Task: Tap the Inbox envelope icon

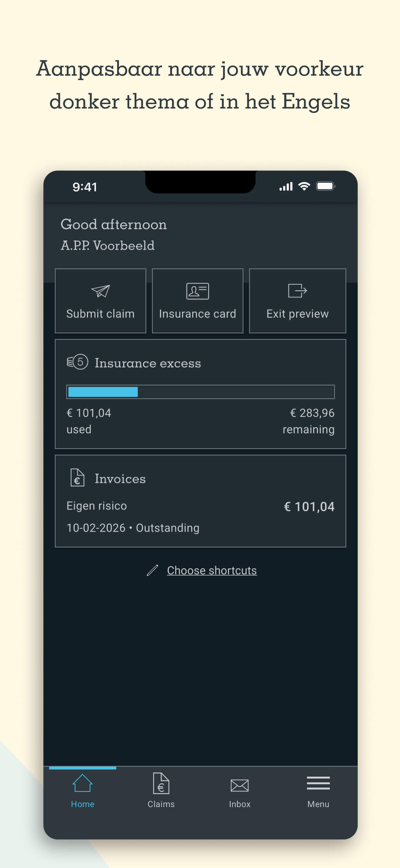Action: [x=239, y=785]
